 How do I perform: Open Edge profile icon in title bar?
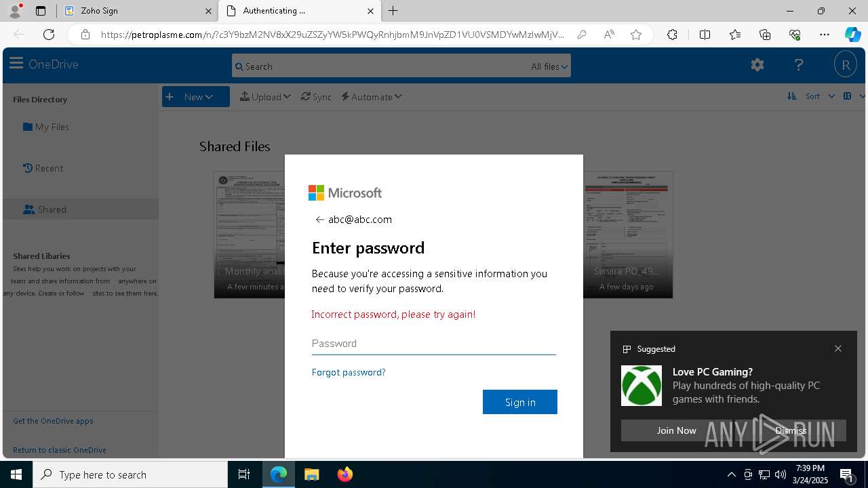tap(15, 11)
